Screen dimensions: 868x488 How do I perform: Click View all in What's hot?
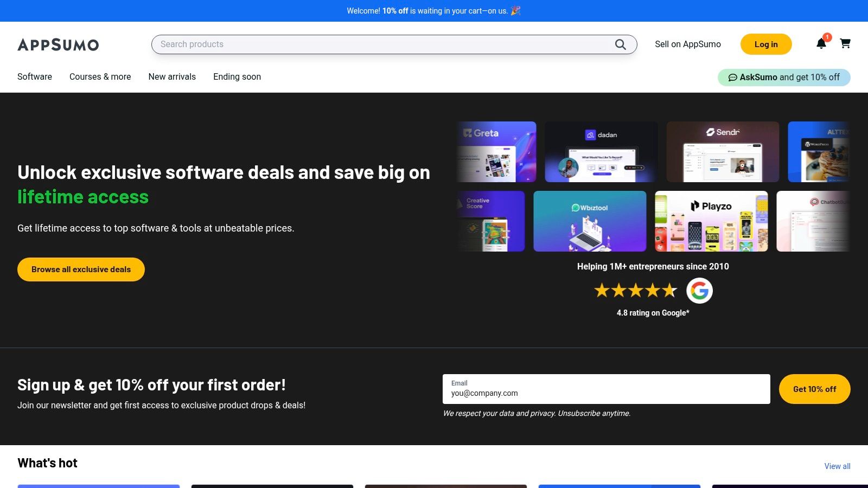tap(837, 466)
